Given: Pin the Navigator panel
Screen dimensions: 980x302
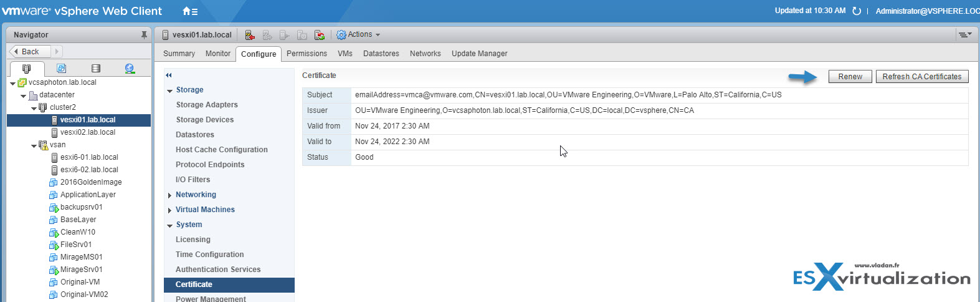Looking at the screenshot, I should (144, 35).
